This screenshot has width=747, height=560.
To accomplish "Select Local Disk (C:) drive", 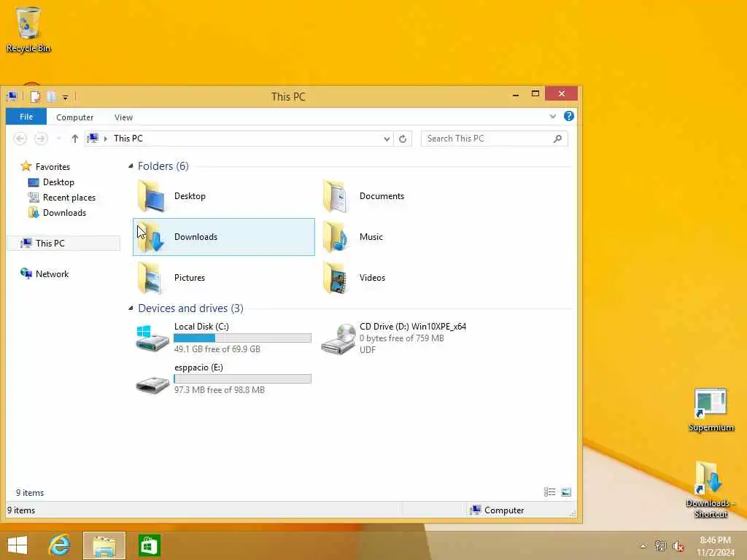I will 224,338.
